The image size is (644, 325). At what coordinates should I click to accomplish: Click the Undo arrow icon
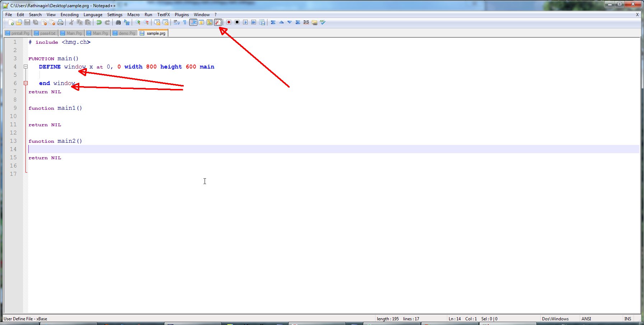click(99, 22)
